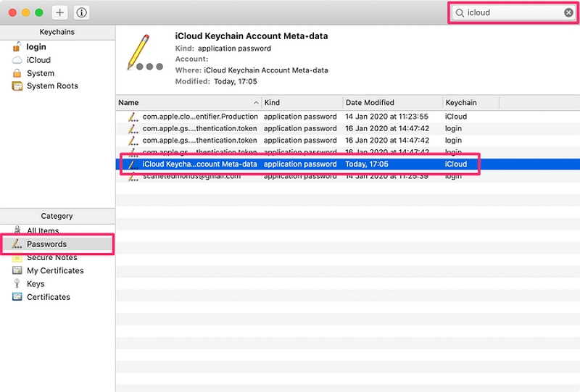
Task: Select the iCloud keychain cloud icon
Action: pyautogui.click(x=17, y=60)
